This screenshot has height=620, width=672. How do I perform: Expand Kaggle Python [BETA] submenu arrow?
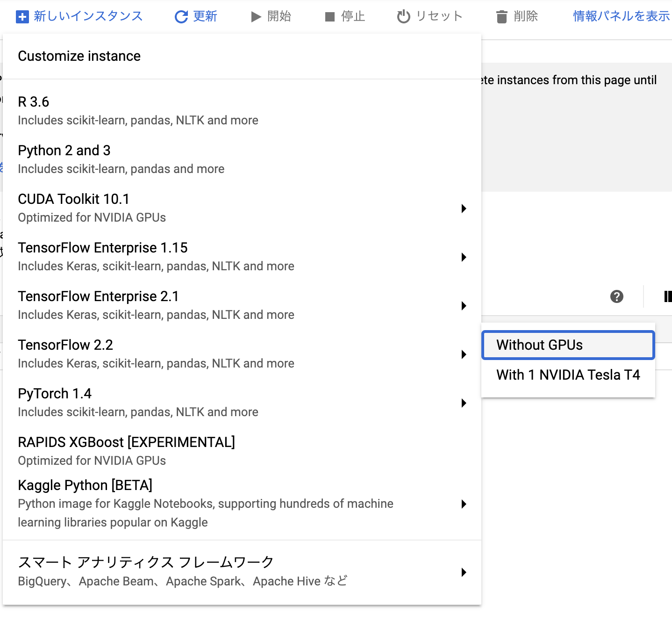tap(464, 504)
